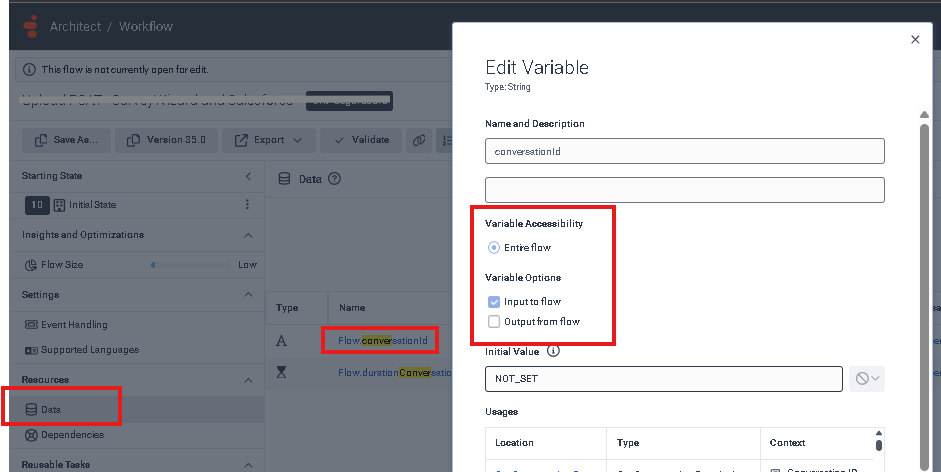This screenshot has width=941, height=472.
Task: Click the Data help question mark icon
Action: pos(335,179)
